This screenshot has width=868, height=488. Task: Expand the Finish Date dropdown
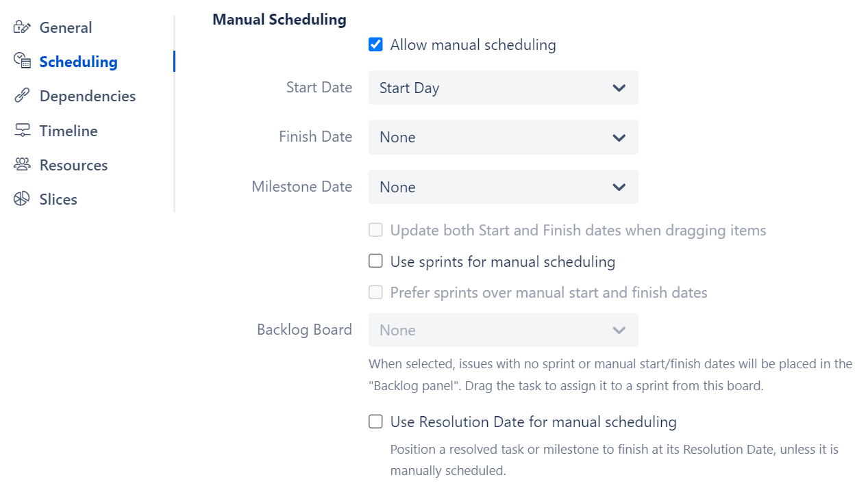click(x=504, y=137)
